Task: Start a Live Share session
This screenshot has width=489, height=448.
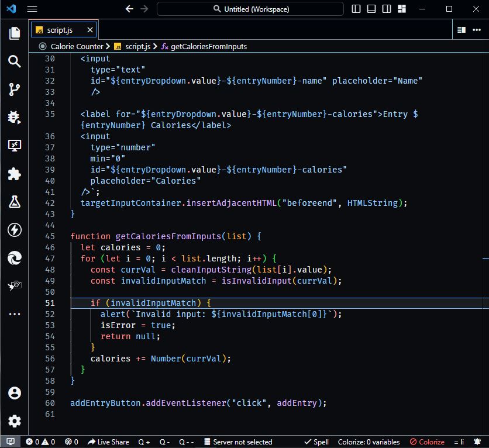Action: (x=108, y=442)
